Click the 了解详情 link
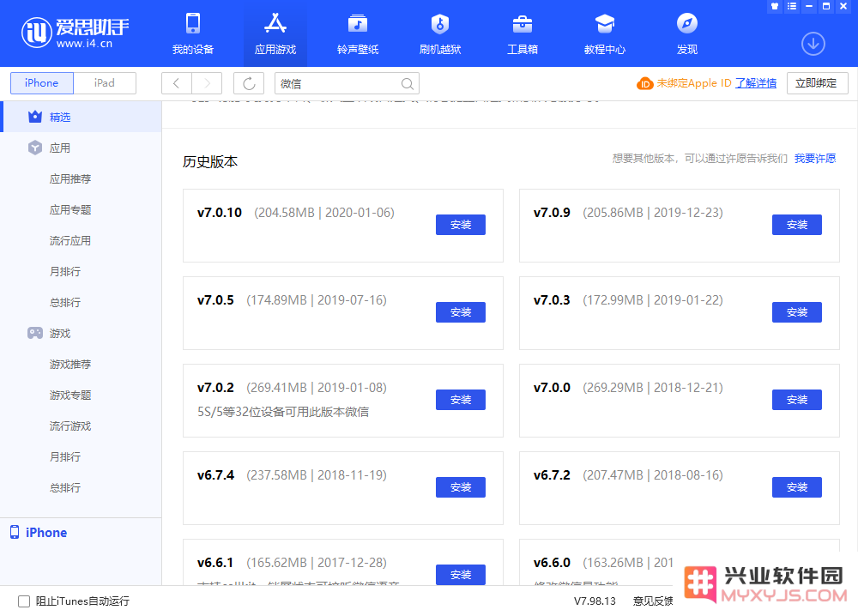The width and height of the screenshot is (858, 616). pos(756,83)
